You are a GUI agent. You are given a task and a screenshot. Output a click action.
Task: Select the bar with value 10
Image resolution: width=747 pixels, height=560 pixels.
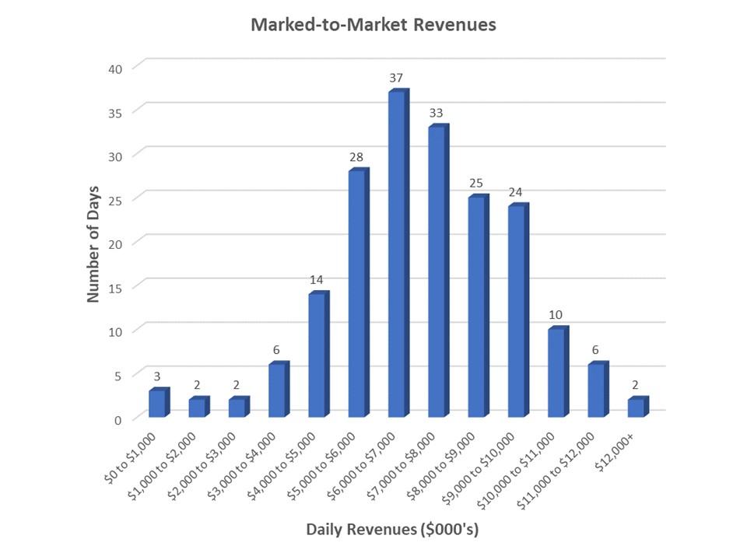point(556,373)
